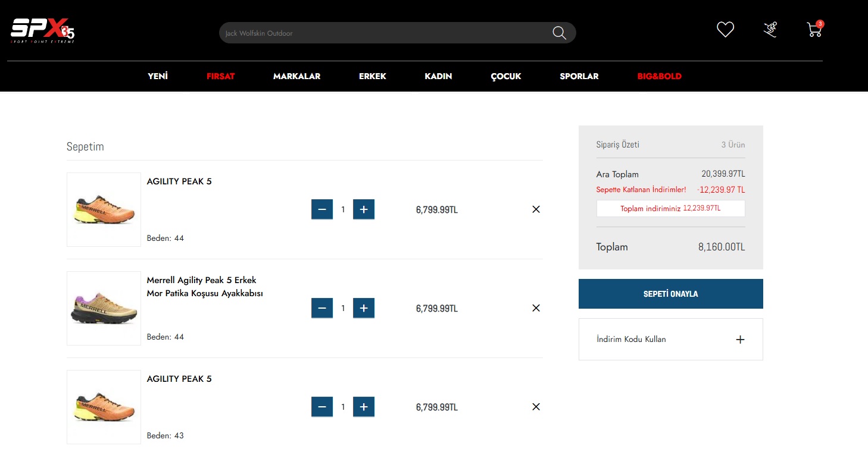Viewport: 868px width, 452px height.
Task: Increase quantity of Merrell Mor Patika shoe
Action: (364, 308)
